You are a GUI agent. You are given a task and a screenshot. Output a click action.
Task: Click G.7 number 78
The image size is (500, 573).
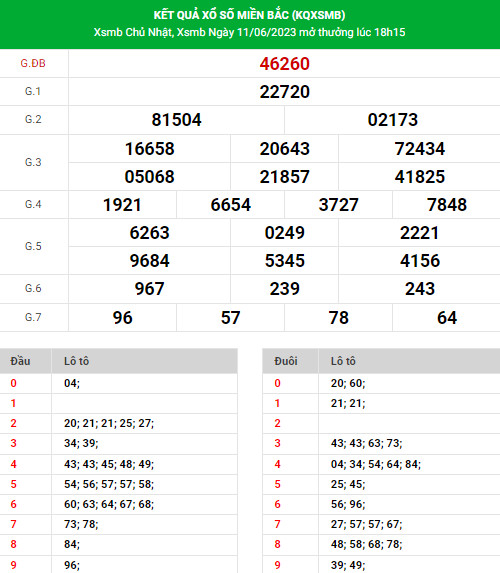338,318
